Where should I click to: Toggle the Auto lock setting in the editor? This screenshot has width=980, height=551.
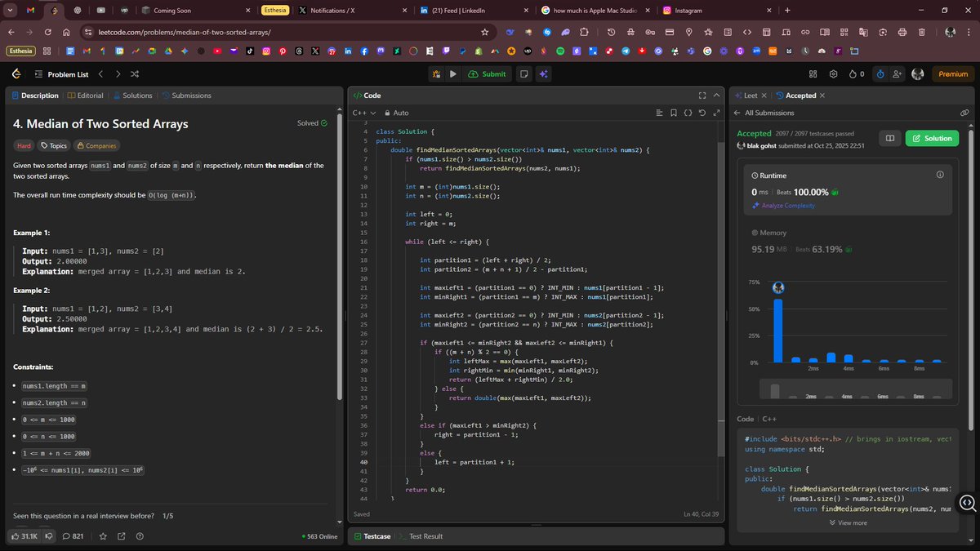[x=395, y=113]
